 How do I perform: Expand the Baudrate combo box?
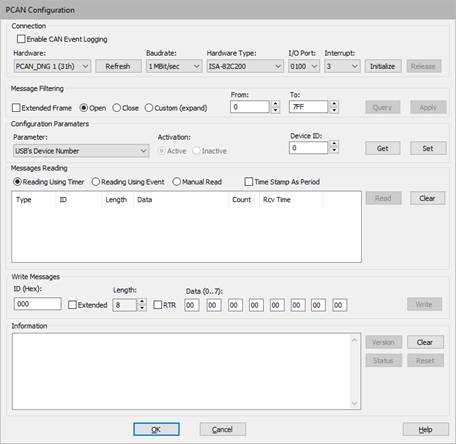coord(174,66)
